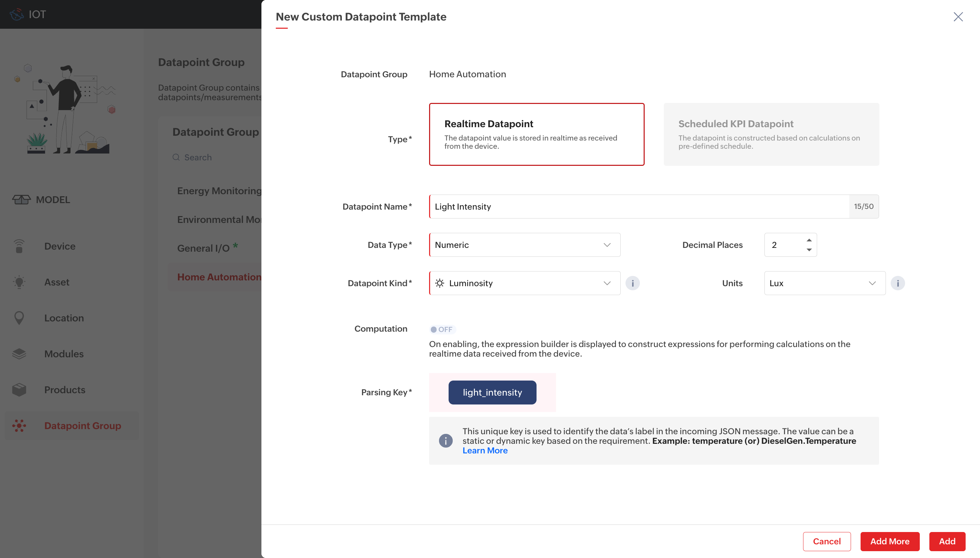Click the Asset lightbulb icon
Viewport: 980px width, 558px height.
coord(19,282)
